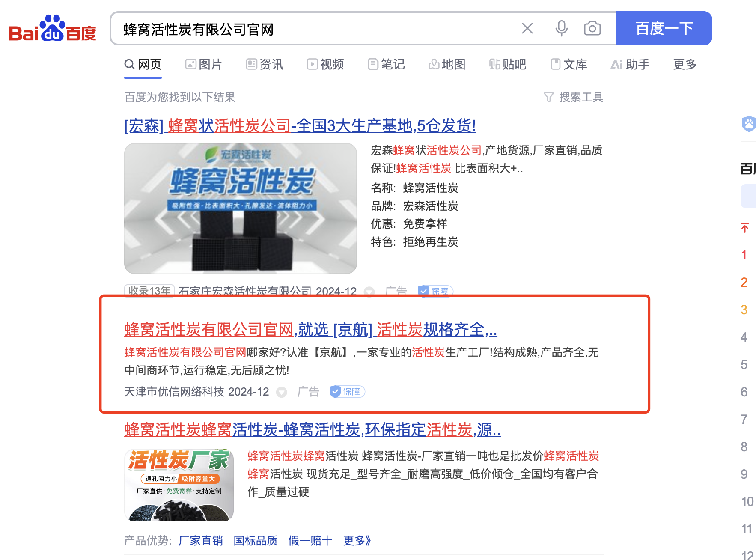This screenshot has width=756, height=560.
Task: Switch to the 地图 tab
Action: pos(447,64)
